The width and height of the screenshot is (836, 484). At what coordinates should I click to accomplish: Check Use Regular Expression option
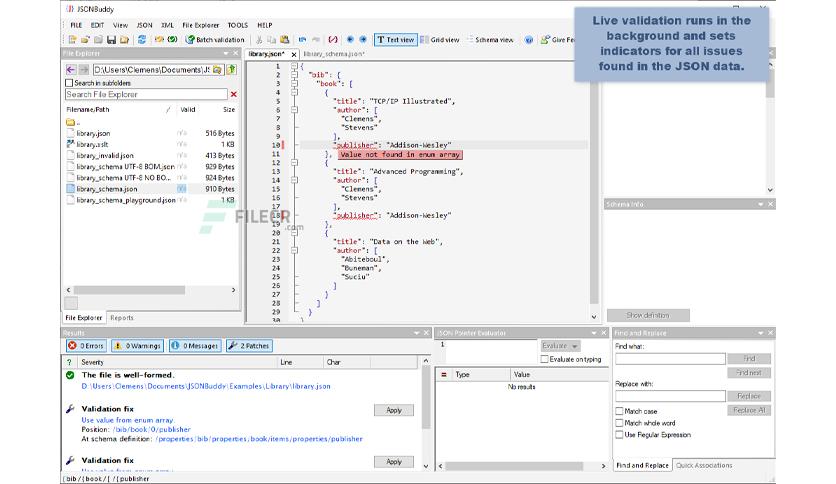[x=619, y=434]
